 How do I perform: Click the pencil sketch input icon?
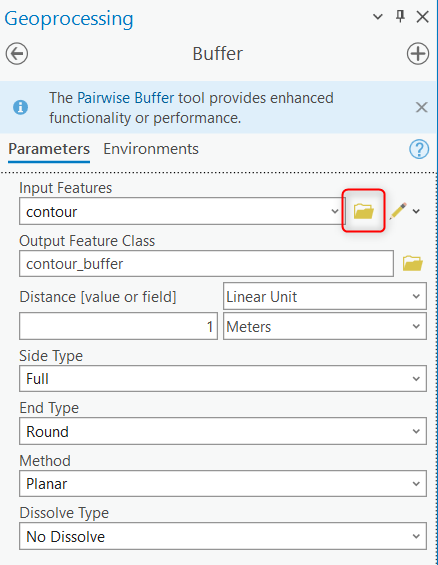click(x=398, y=211)
